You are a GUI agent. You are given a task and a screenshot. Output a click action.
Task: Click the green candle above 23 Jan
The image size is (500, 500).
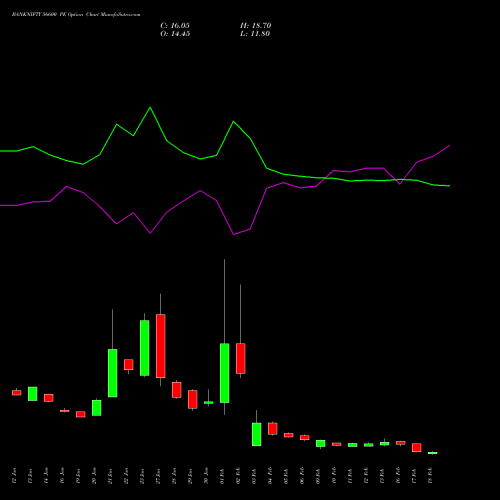coord(145,348)
